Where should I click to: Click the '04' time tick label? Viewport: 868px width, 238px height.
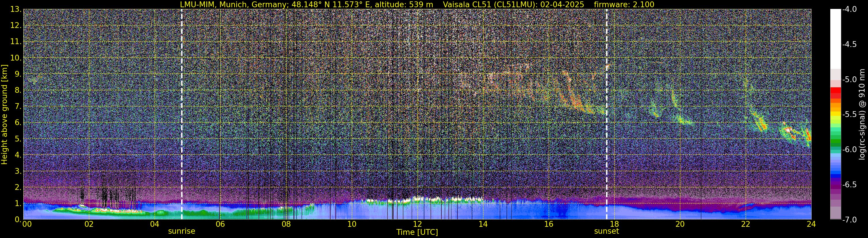(x=154, y=224)
